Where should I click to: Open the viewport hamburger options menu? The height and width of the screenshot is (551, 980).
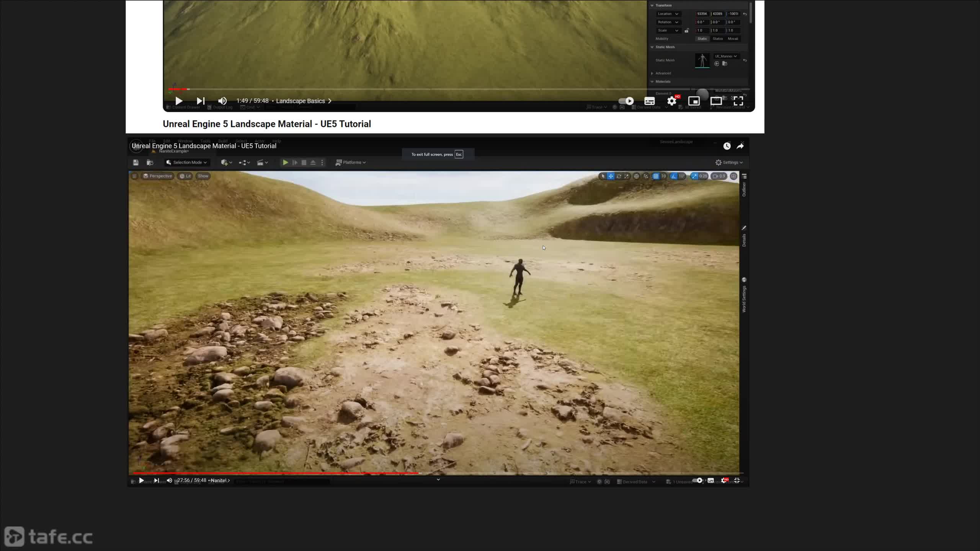(x=134, y=176)
